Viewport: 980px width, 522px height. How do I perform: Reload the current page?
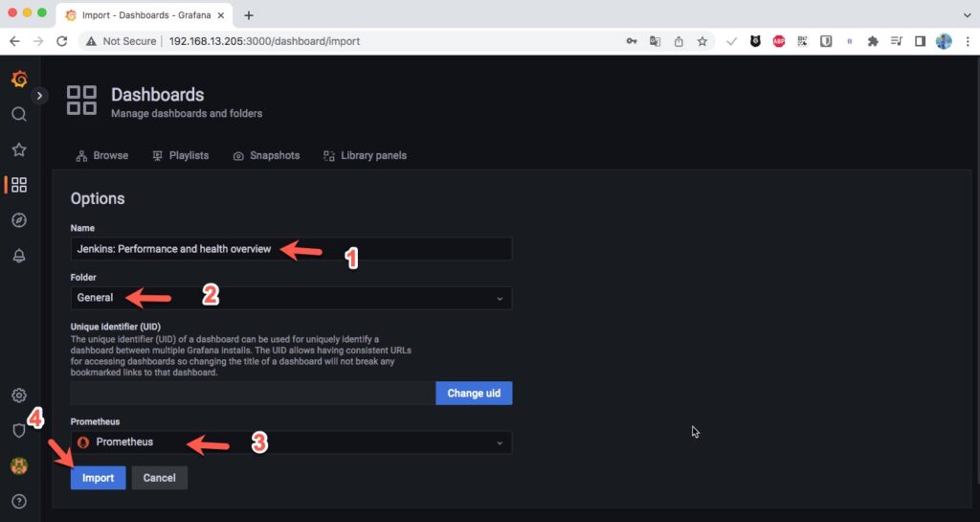click(x=62, y=41)
